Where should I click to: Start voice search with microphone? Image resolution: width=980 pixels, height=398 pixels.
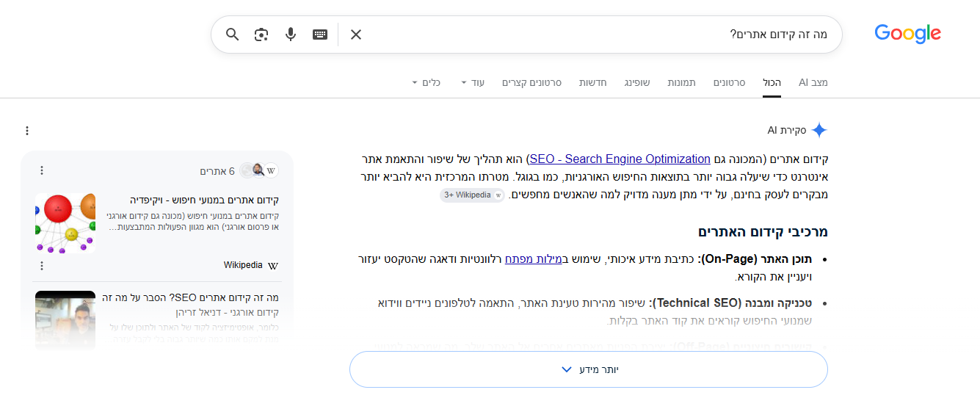(291, 35)
